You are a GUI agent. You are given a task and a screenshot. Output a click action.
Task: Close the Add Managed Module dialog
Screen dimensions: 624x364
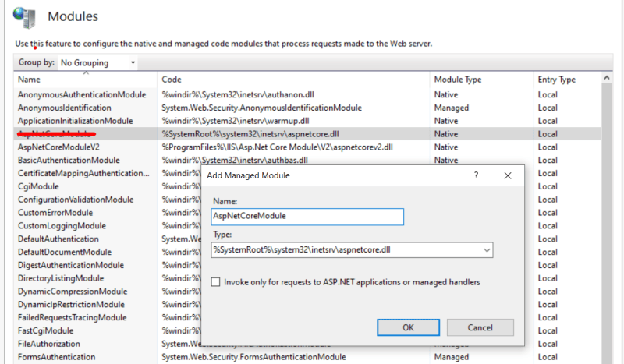(x=508, y=175)
